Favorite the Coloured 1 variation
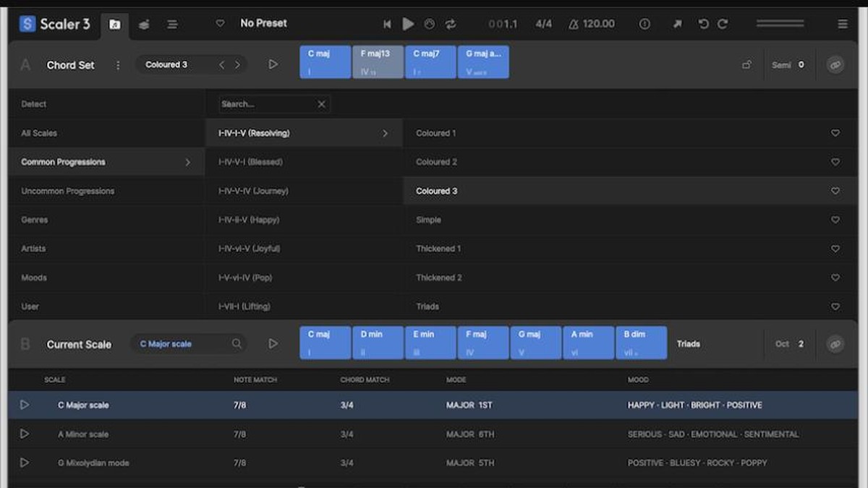Image resolution: width=868 pixels, height=488 pixels. click(835, 133)
